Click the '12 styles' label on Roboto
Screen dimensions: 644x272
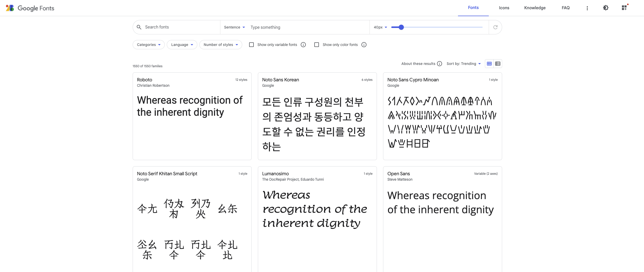(x=241, y=80)
